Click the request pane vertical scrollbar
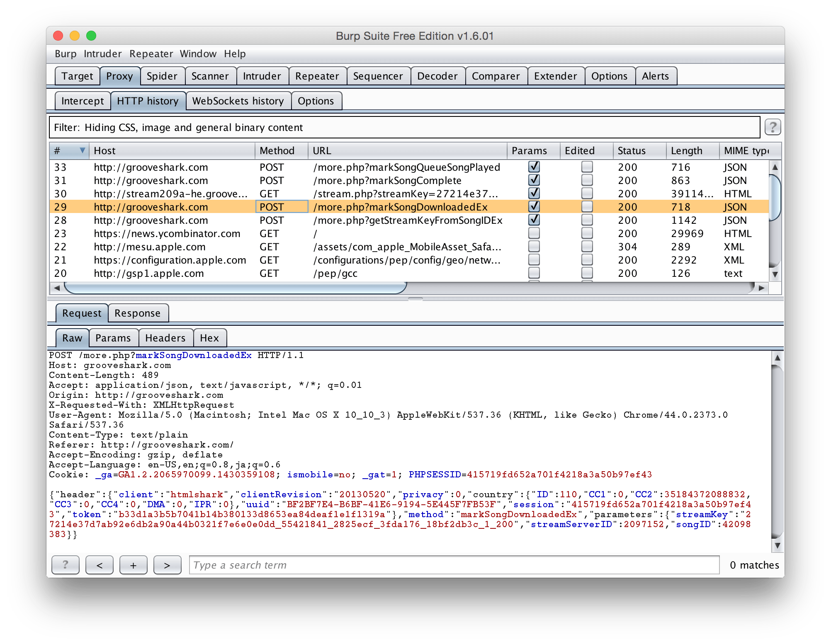 tap(778, 452)
